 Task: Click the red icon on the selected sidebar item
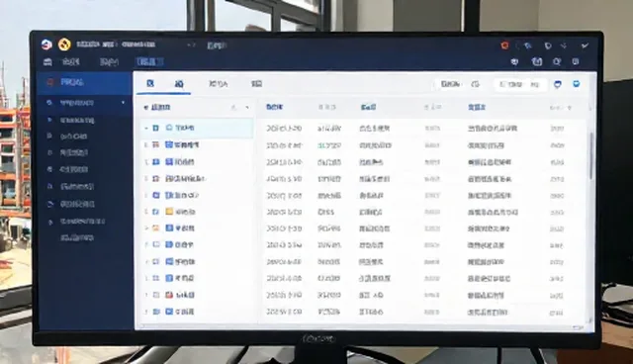click(x=50, y=82)
